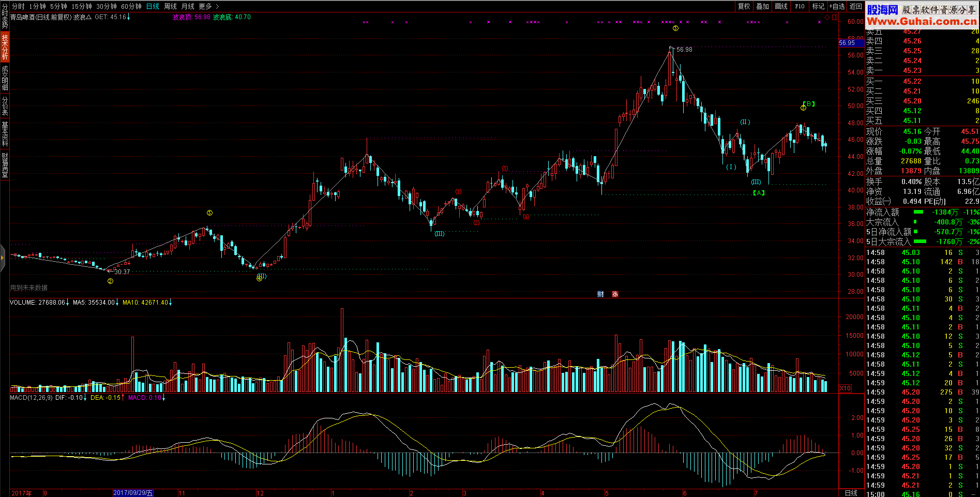Click the 日线 period label at bottom right

(851, 493)
